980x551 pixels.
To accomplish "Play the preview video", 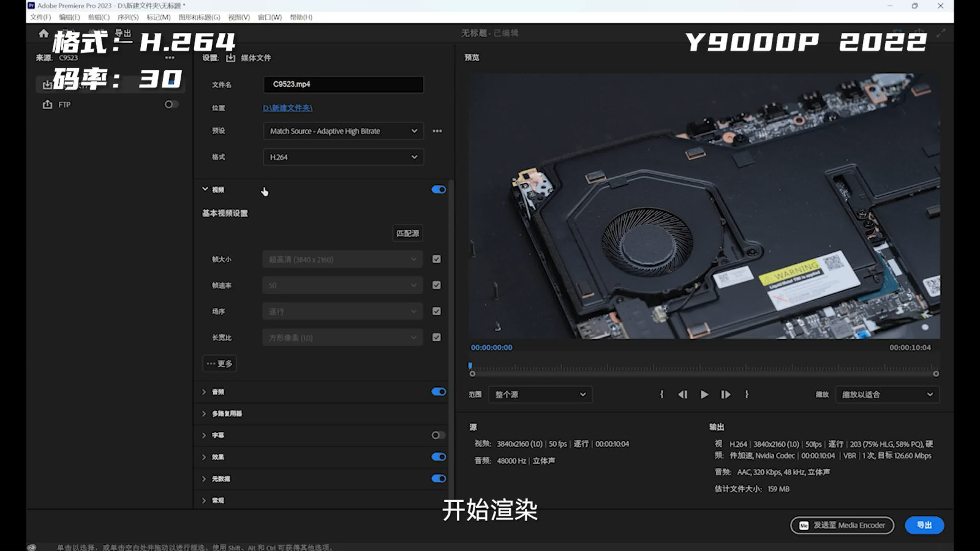I will (704, 395).
